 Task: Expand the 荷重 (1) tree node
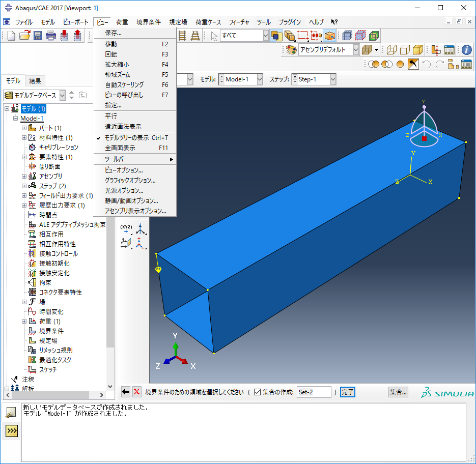(24, 322)
